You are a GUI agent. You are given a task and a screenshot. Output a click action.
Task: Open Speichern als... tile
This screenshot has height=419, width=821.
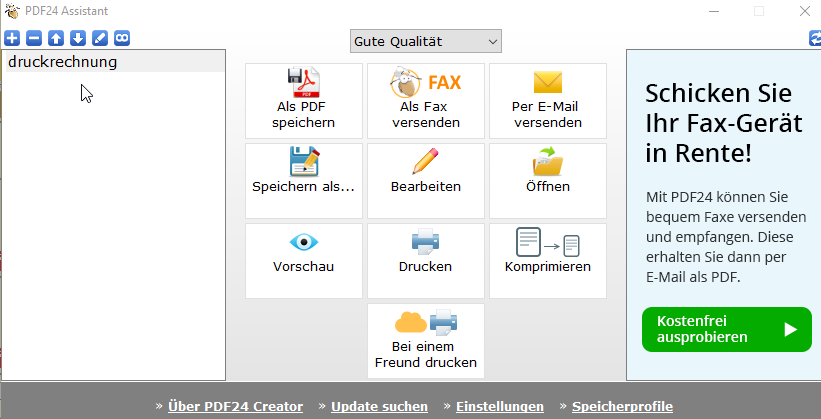click(x=304, y=181)
